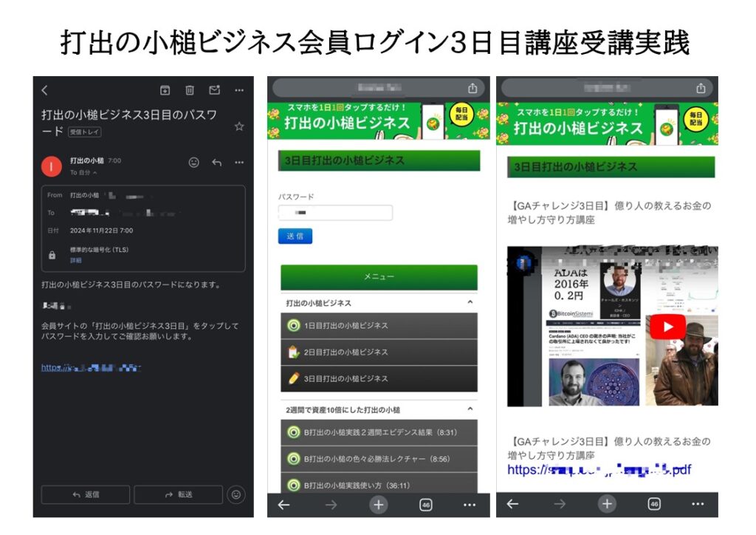Tap the 返信 reply button
756x535 pixels.
pyautogui.click(x=86, y=494)
